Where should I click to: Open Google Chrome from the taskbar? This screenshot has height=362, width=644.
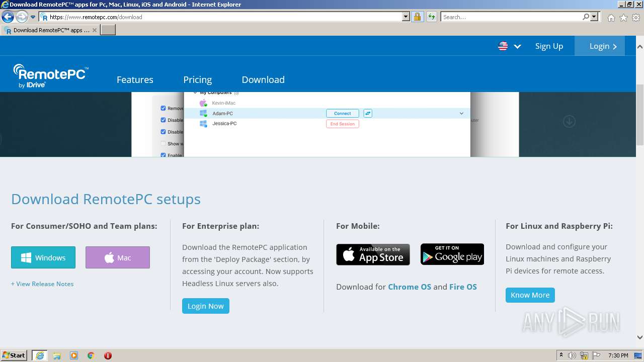[91, 355]
